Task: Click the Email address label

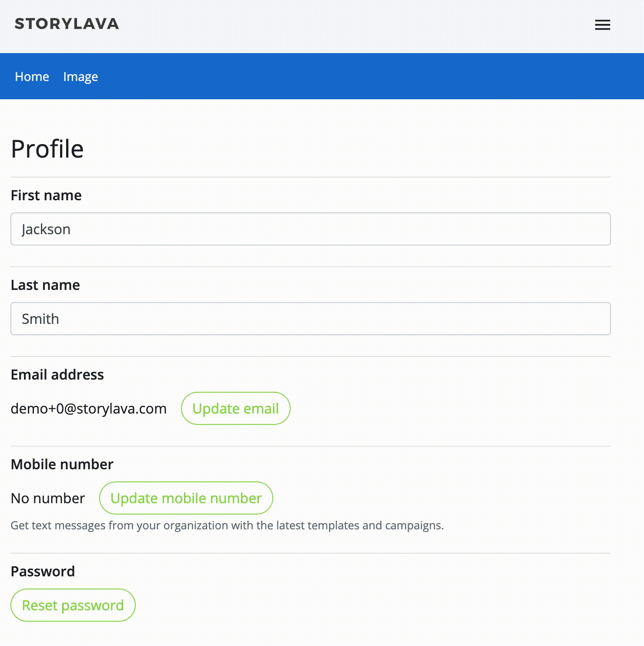Action: point(57,375)
